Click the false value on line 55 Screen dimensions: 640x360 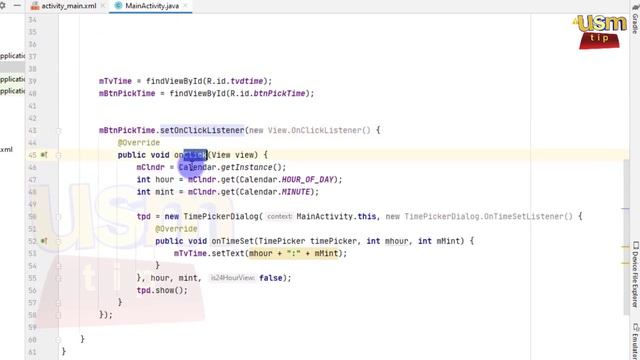coord(271,278)
